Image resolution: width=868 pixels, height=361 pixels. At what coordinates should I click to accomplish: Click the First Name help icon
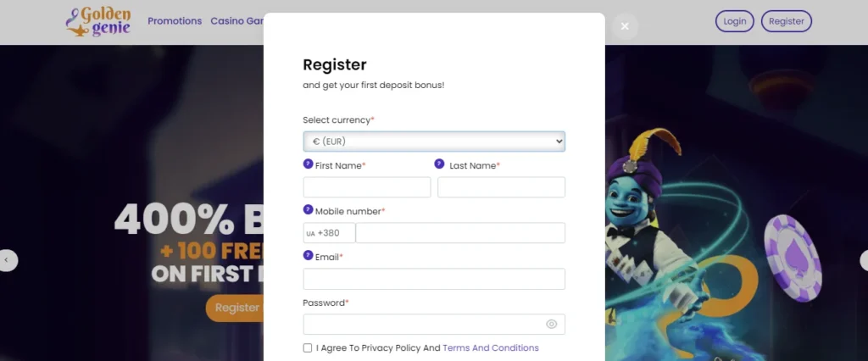click(308, 164)
